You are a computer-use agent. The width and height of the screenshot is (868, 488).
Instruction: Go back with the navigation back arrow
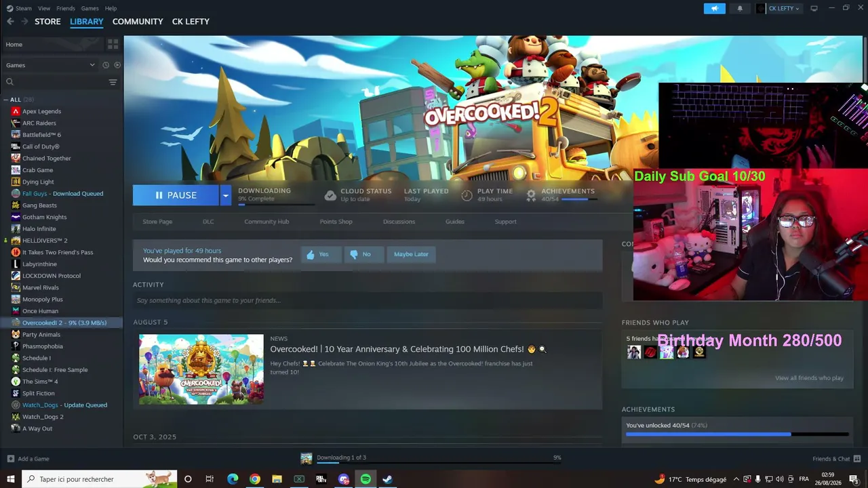tap(10, 22)
